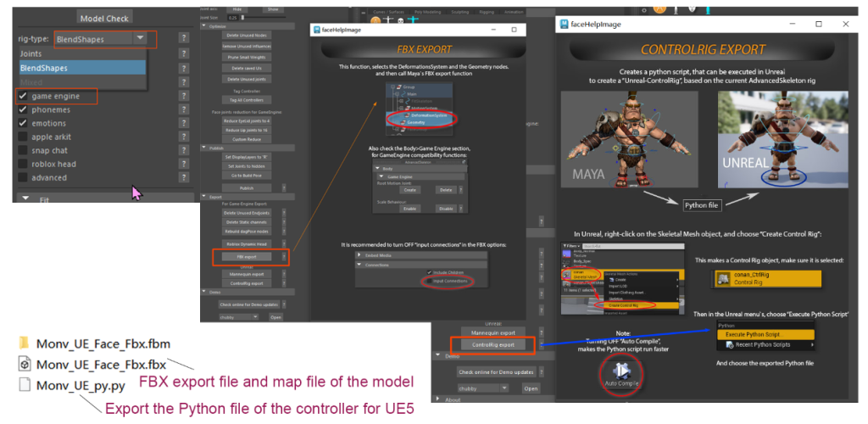Open help beside emotions checkbox

pos(184,124)
